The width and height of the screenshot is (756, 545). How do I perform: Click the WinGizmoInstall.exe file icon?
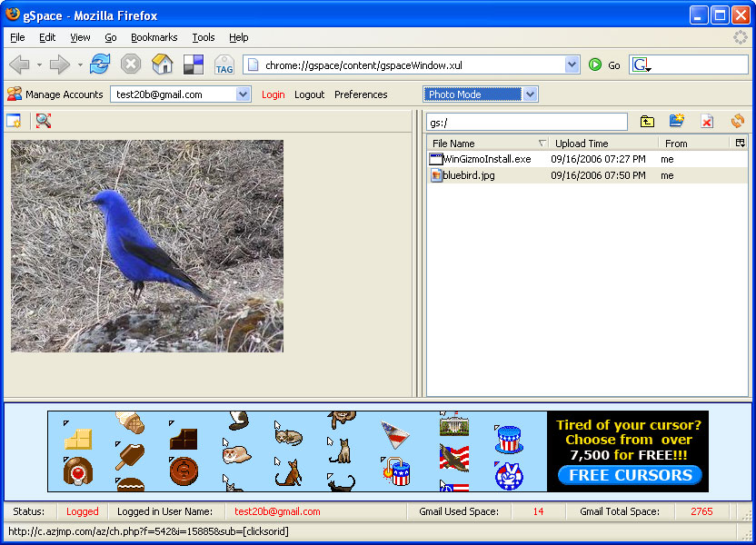(436, 159)
